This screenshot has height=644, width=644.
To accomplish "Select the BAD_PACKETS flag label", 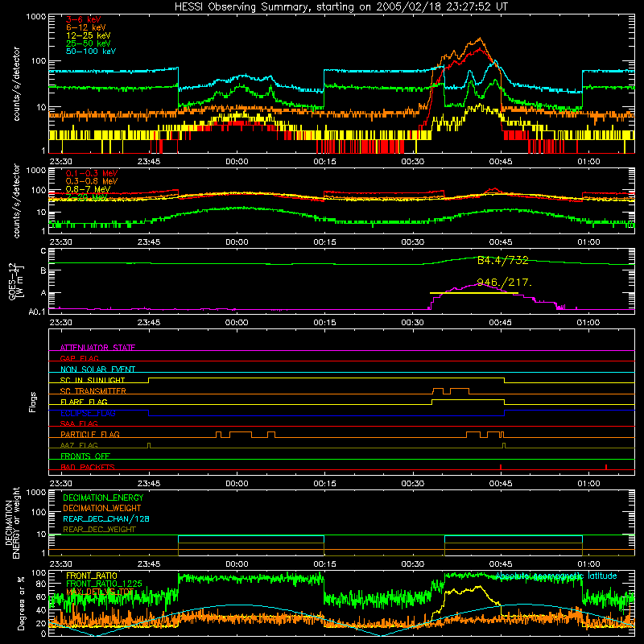I will (88, 468).
